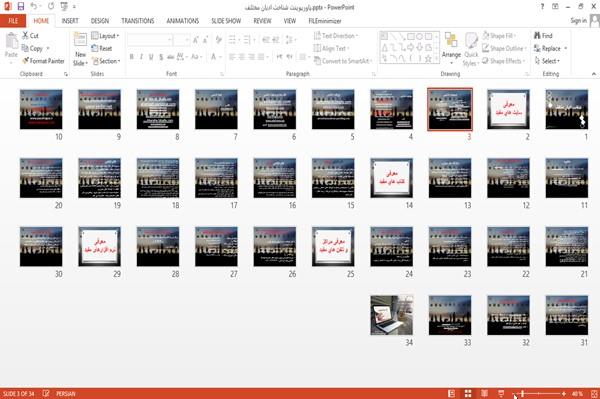This screenshot has height=399, width=600.
Task: Click the zoom slider handle
Action: 523,393
